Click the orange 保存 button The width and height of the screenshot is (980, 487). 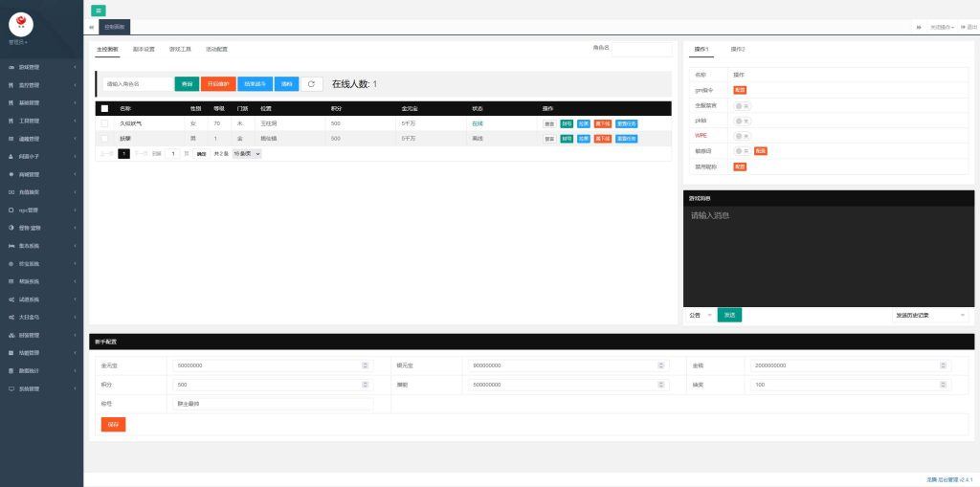pos(113,424)
